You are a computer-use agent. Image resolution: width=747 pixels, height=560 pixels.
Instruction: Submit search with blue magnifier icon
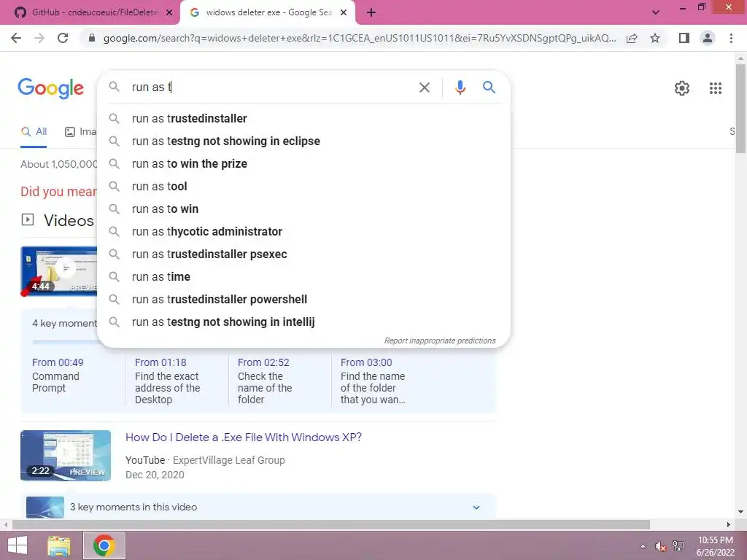tap(489, 87)
